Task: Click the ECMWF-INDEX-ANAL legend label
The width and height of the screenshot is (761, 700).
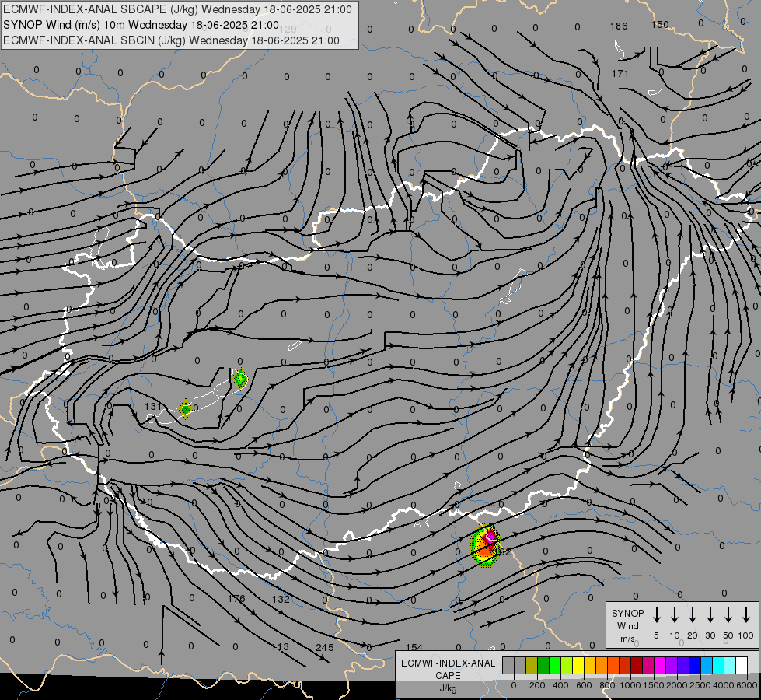Action: pyautogui.click(x=448, y=663)
